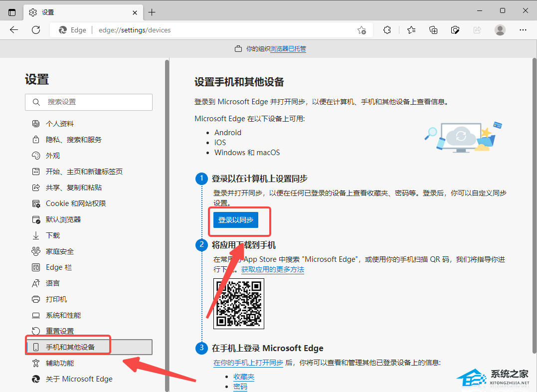
Task: Open a new tab with plus button
Action: pos(152,12)
